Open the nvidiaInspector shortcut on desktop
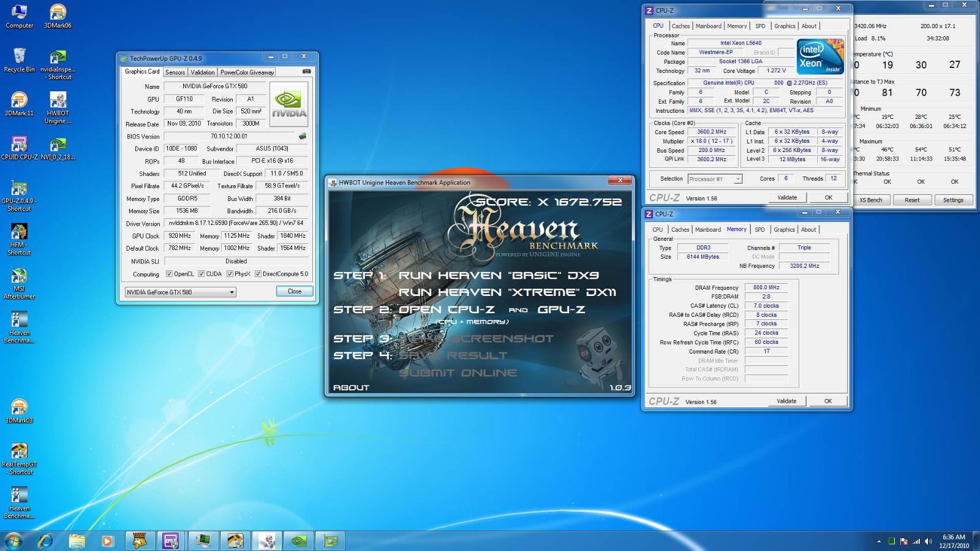Screen dimensions: 980x551 coord(58,65)
